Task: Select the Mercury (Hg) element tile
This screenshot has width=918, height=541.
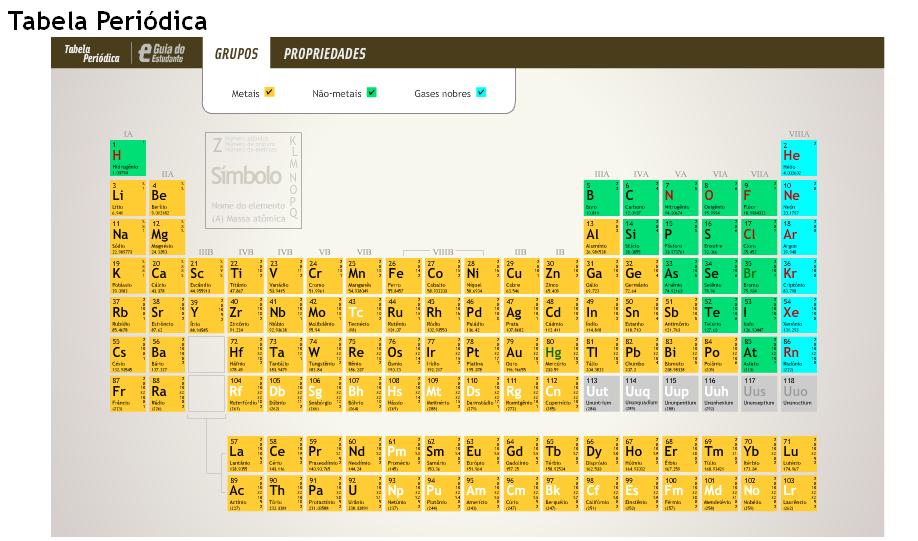Action: (557, 354)
